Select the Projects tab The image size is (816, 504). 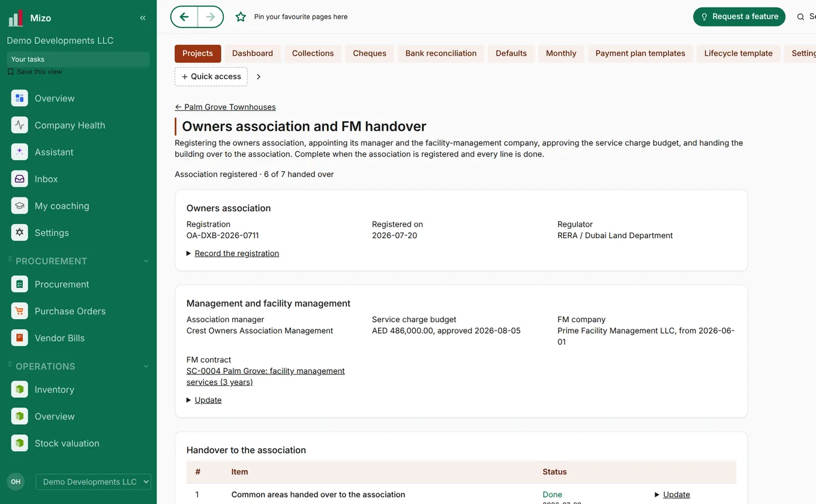coord(198,53)
